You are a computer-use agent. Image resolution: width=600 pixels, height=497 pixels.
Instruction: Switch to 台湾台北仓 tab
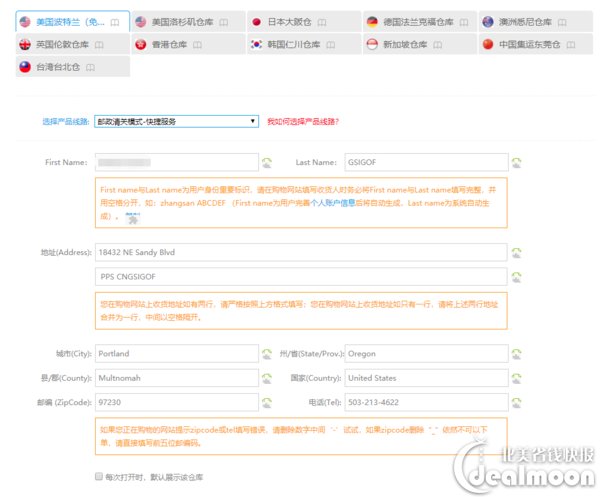(72, 67)
